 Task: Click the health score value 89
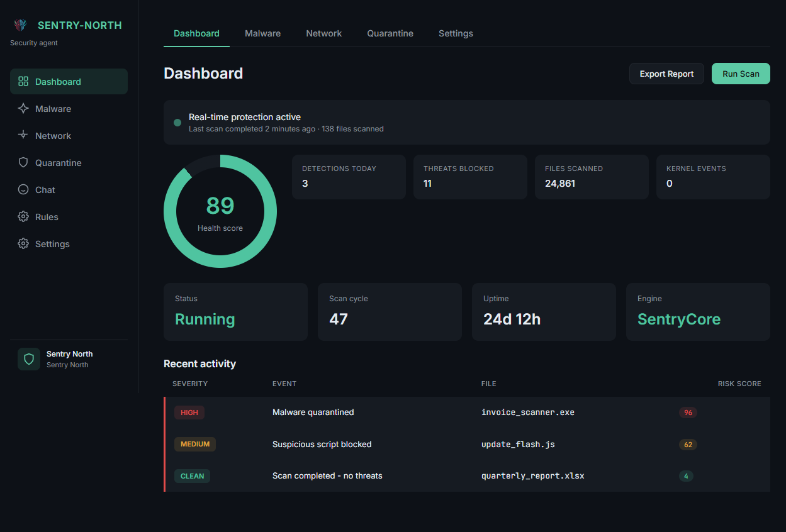coord(220,206)
